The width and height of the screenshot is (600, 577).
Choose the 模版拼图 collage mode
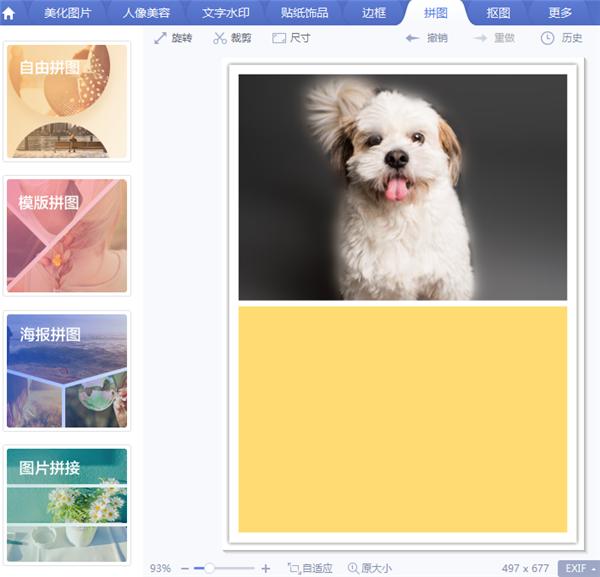tap(67, 236)
